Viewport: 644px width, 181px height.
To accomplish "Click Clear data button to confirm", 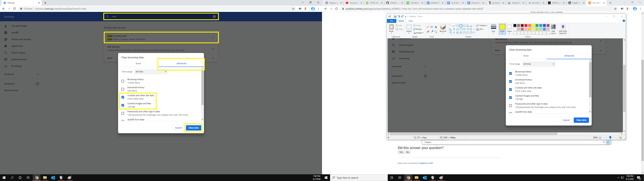I will coord(193,128).
